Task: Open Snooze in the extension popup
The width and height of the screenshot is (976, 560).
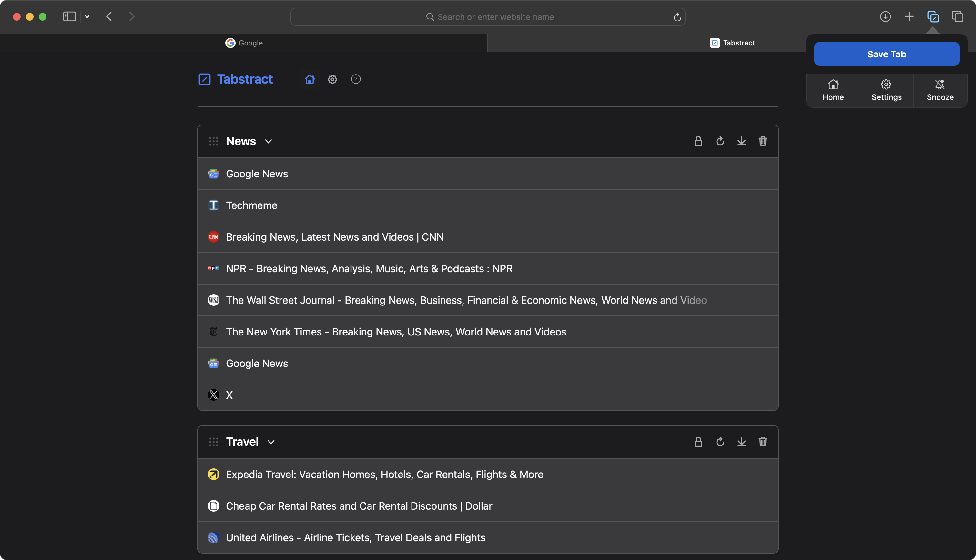Action: 940,90
